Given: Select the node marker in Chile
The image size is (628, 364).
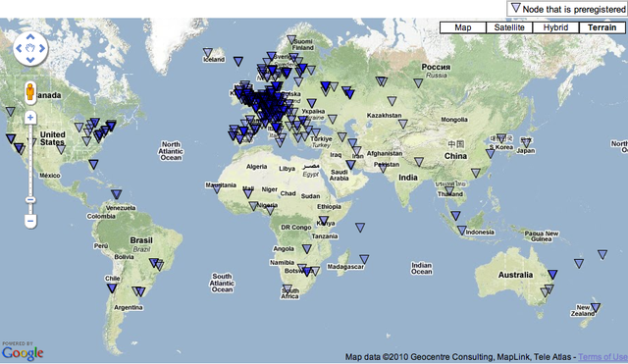Looking at the screenshot, I should [x=112, y=287].
